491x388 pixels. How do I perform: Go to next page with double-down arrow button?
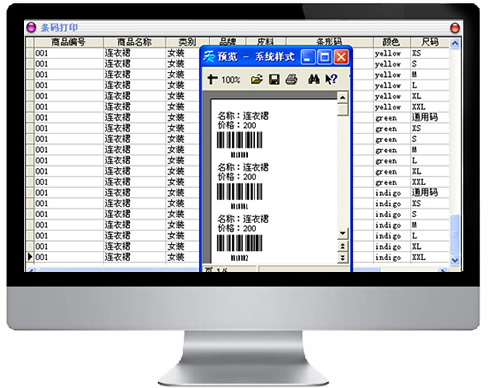(342, 257)
